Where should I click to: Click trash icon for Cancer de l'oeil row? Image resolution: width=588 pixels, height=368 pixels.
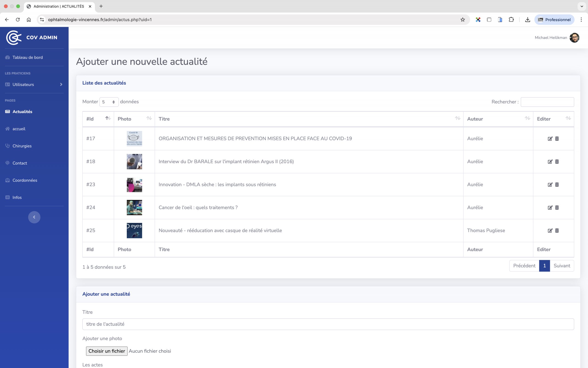[x=557, y=208]
